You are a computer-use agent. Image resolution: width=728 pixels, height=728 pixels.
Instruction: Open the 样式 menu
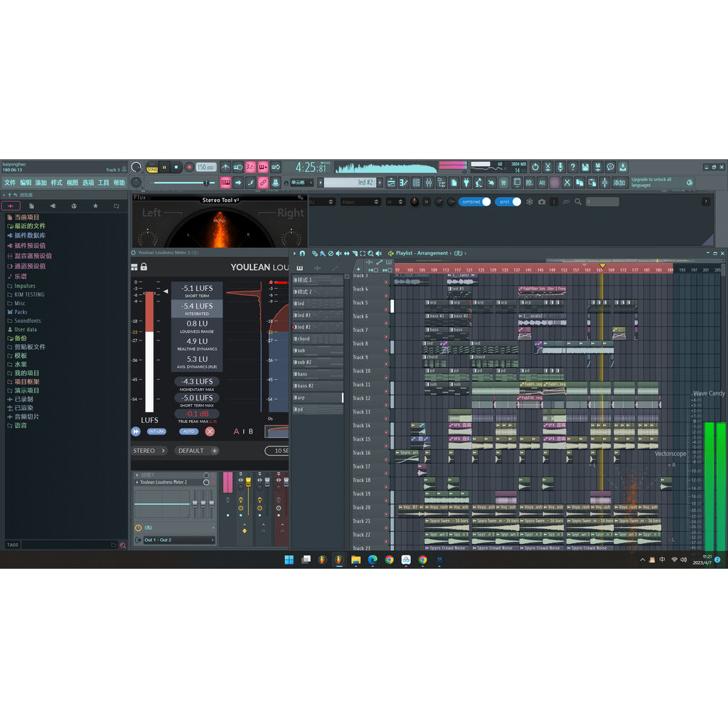57,183
